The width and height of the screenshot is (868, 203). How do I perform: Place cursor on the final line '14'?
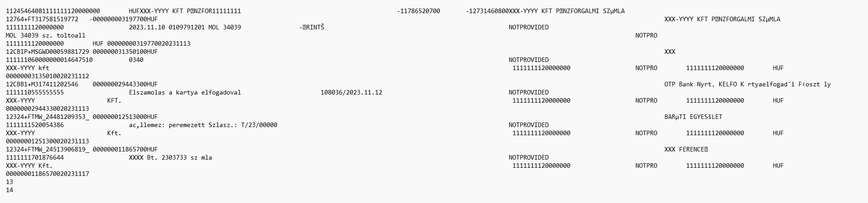(x=9, y=190)
